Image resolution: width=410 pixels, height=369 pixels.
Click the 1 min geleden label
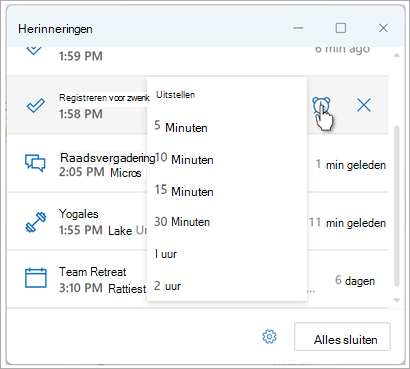click(x=351, y=165)
